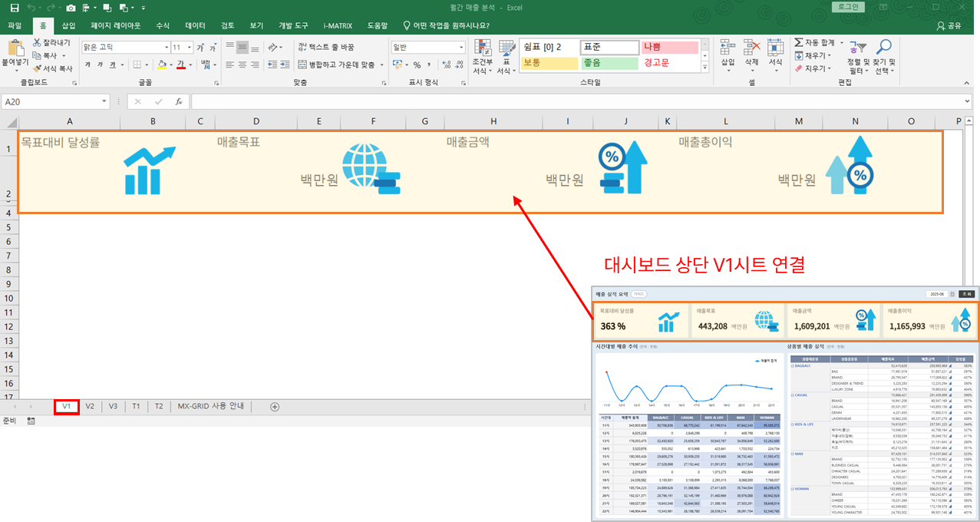
Task: Click the 공유 (Share) button
Action: (949, 25)
